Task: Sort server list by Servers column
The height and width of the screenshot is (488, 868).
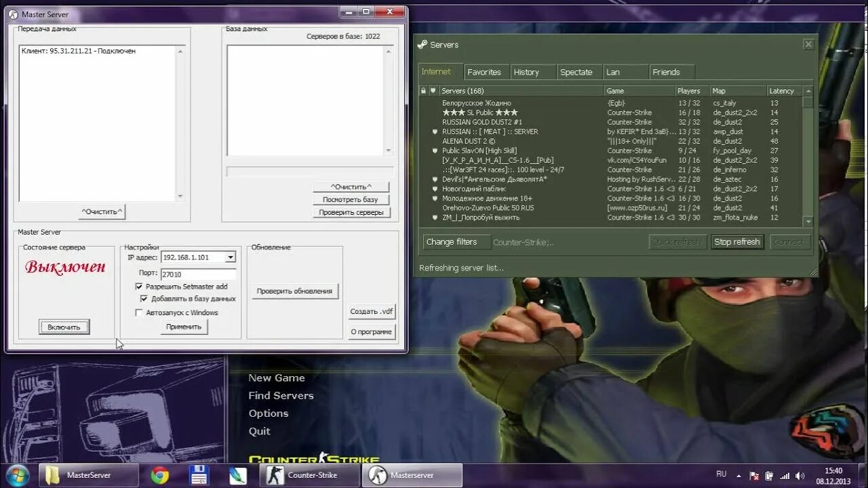Action: tap(521, 91)
